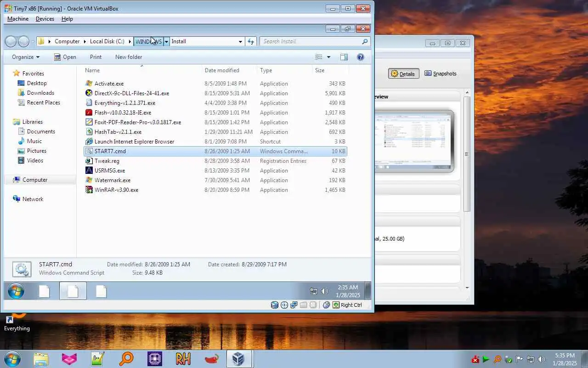Viewport: 588px width, 368px height.
Task: Click the Open button in toolbar
Action: click(x=65, y=57)
